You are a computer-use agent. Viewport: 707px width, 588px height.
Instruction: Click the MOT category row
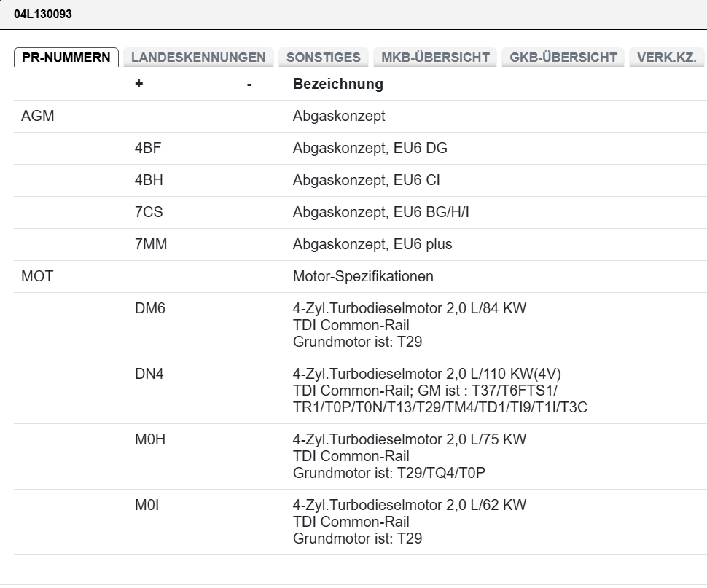point(38,277)
